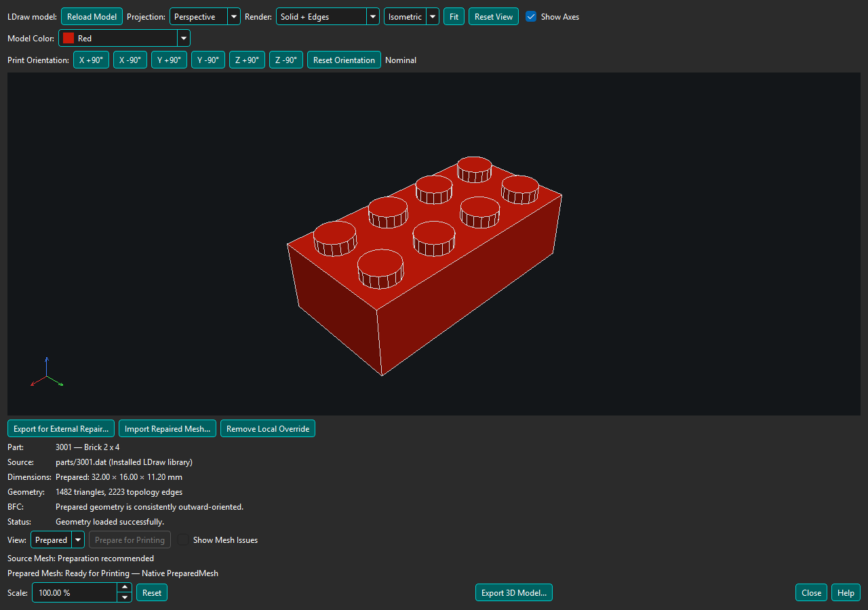Disable the Show Axes checkbox

coord(531,16)
